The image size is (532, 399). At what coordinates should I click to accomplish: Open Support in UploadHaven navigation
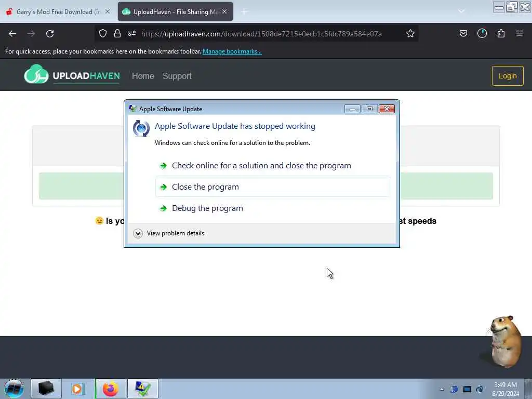pos(177,76)
